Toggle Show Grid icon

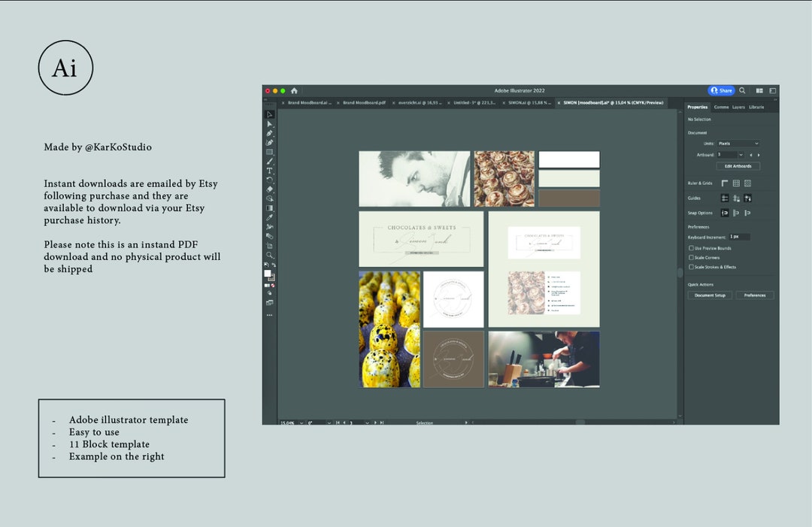pos(736,183)
